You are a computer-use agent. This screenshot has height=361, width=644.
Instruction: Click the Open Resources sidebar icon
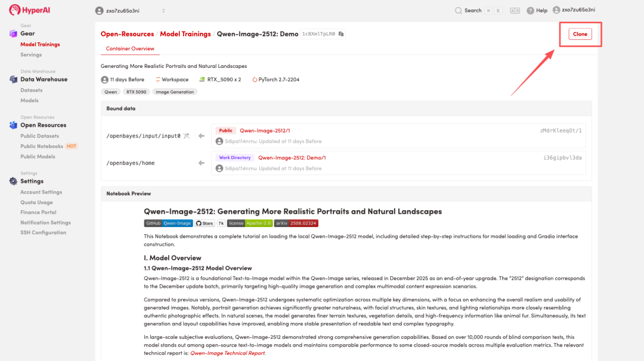tap(13, 125)
